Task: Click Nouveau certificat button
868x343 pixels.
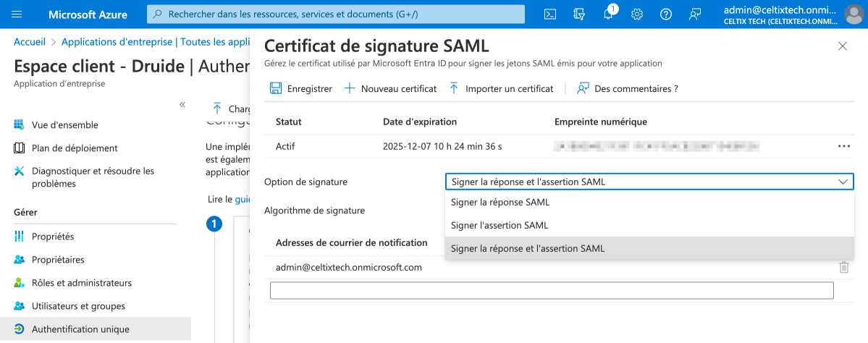Action: pyautogui.click(x=390, y=89)
